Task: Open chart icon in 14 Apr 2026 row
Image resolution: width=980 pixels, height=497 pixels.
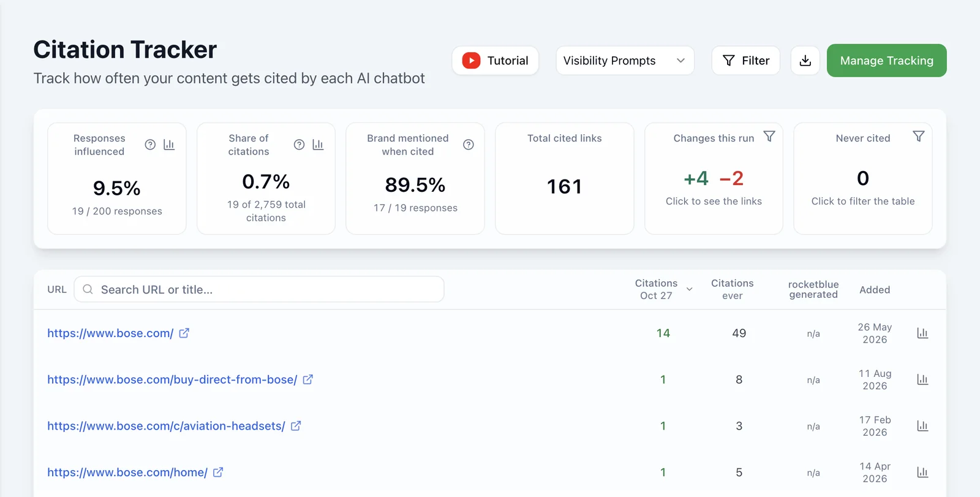Action: [x=922, y=472]
